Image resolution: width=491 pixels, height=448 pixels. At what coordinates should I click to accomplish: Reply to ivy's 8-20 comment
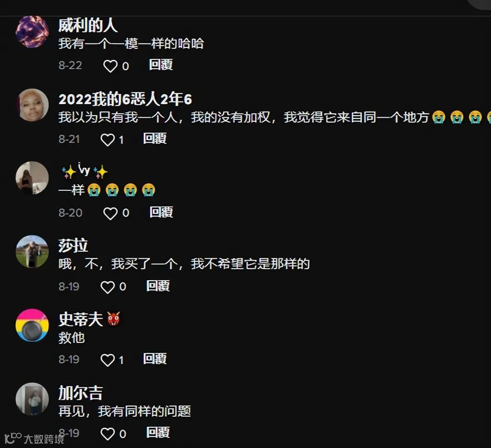(161, 212)
